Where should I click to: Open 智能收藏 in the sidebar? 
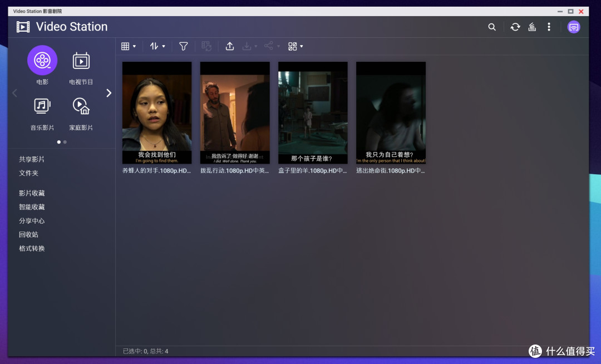click(32, 207)
